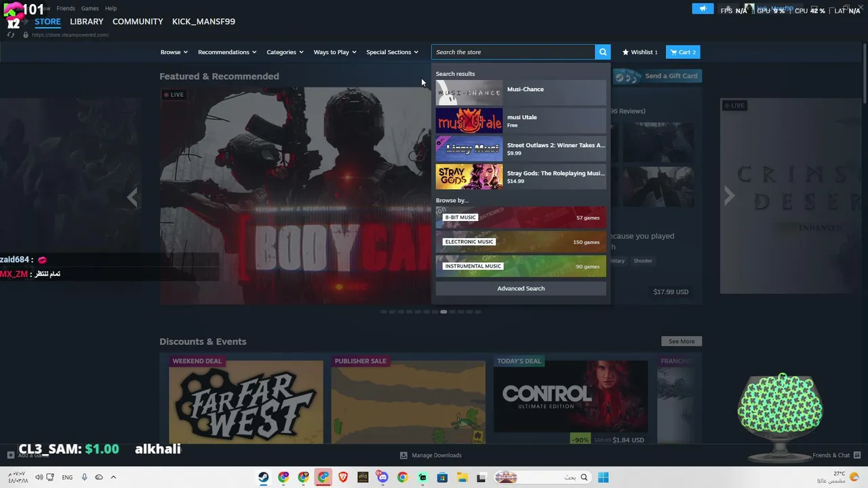
Task: Browse by Electronic Music tag
Action: tap(521, 242)
